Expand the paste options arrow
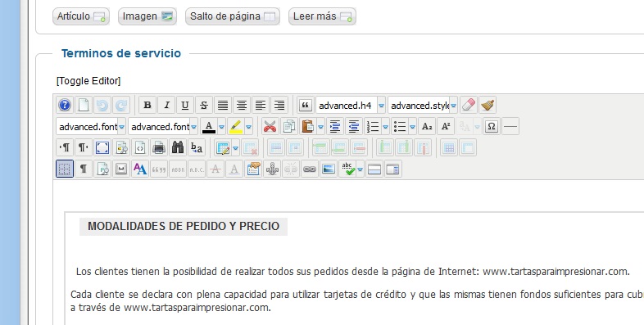The width and height of the screenshot is (644, 325). [320, 127]
